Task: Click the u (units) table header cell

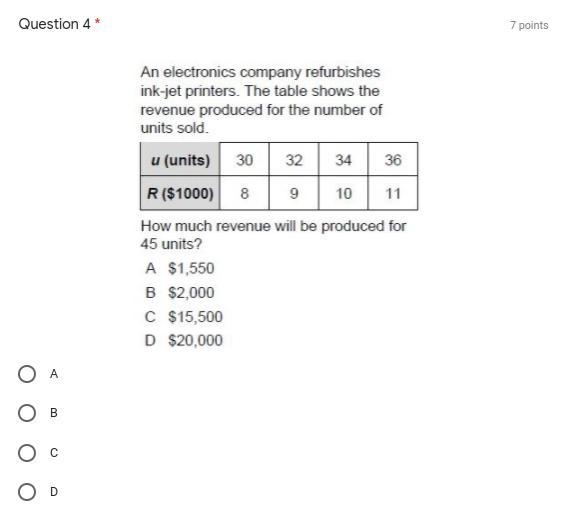Action: pyautogui.click(x=180, y=159)
